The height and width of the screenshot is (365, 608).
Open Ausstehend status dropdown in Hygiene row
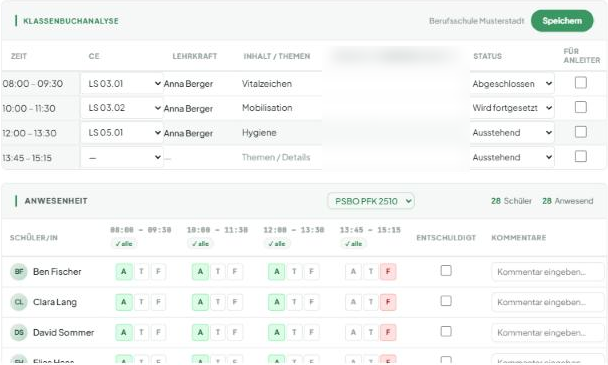tap(512, 133)
